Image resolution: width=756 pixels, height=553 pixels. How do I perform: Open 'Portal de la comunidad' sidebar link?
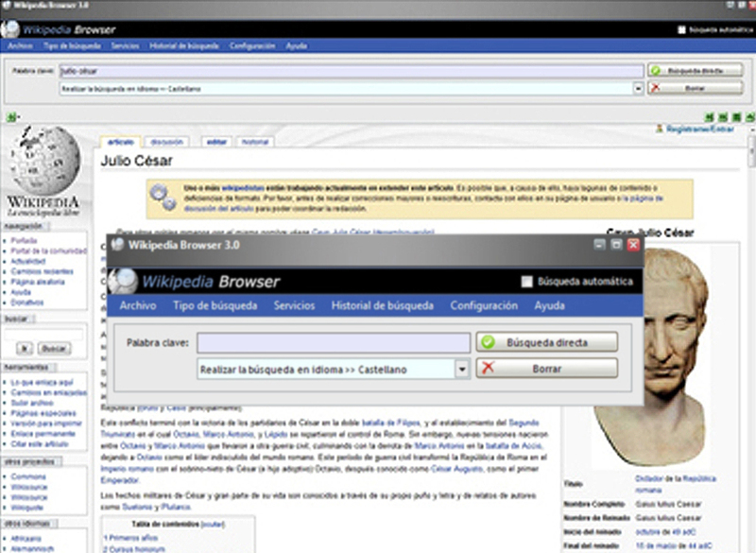(x=49, y=251)
